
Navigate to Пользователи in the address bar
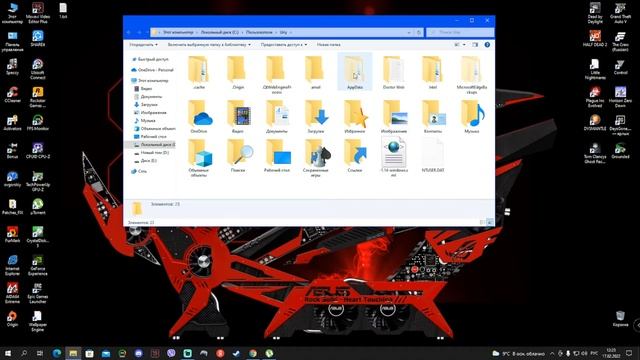point(259,32)
